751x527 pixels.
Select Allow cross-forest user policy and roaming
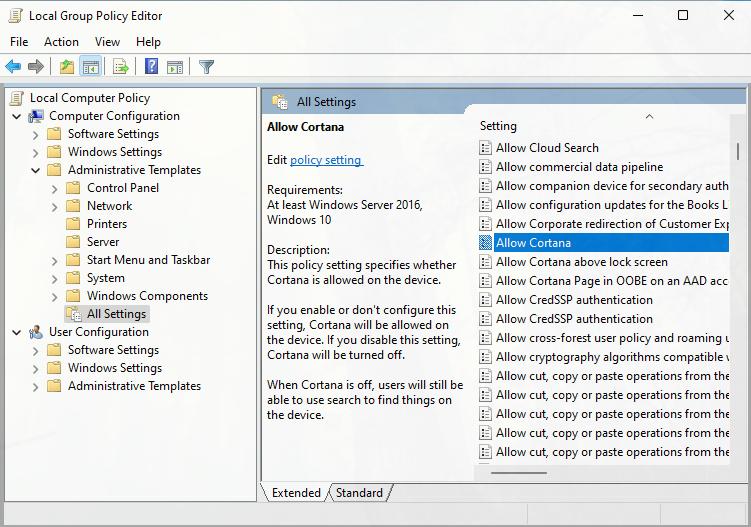click(x=603, y=338)
